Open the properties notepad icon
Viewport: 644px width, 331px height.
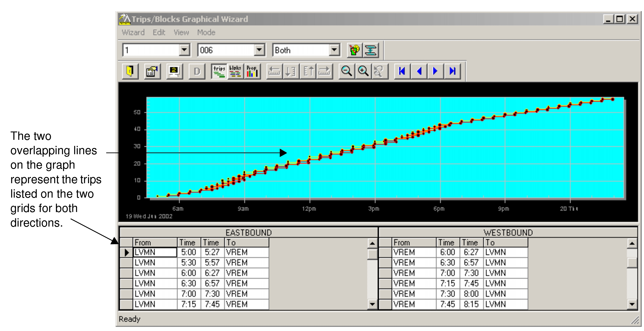(152, 72)
